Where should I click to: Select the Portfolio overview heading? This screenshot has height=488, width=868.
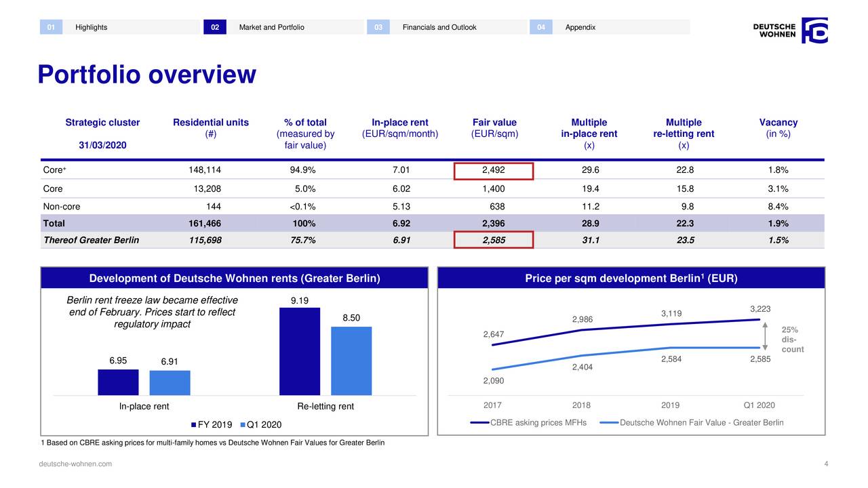(x=146, y=75)
